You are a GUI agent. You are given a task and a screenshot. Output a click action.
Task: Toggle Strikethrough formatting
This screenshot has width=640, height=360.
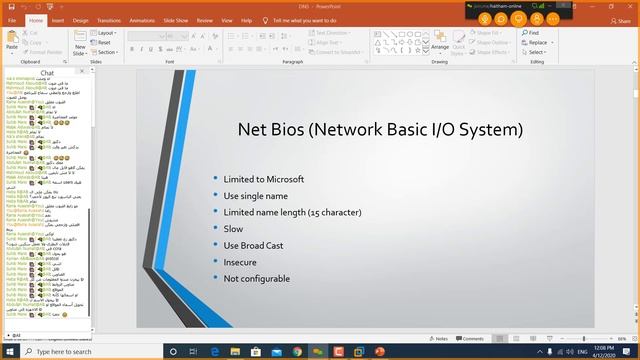coord(169,49)
